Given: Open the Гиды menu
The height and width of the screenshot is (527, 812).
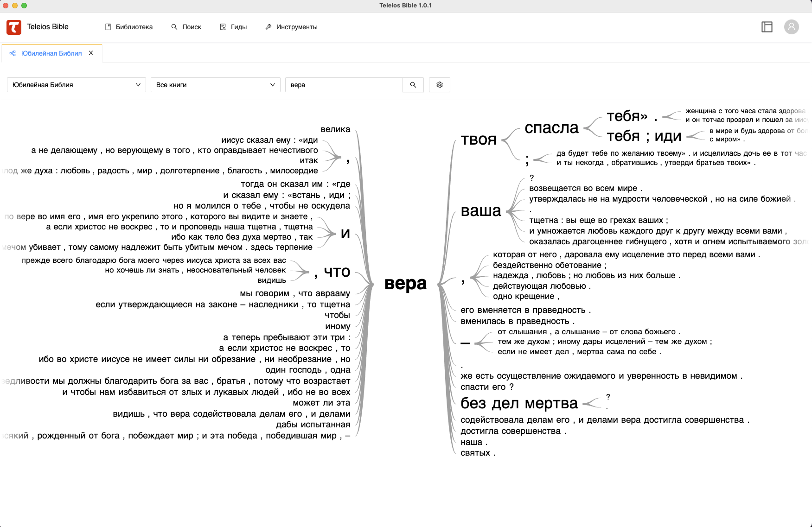Looking at the screenshot, I should pyautogui.click(x=233, y=27).
